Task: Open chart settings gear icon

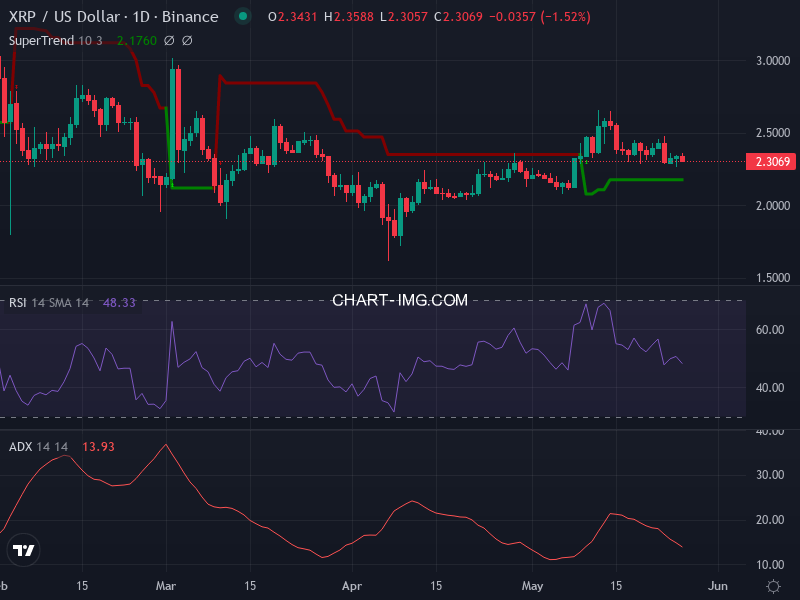Action: click(x=773, y=586)
